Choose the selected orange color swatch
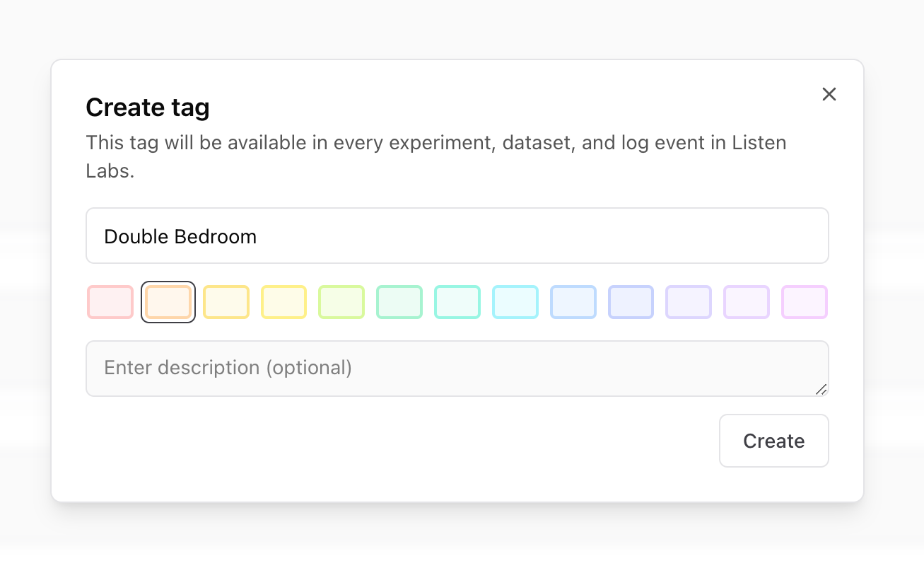This screenshot has width=924, height=573. coord(168,302)
